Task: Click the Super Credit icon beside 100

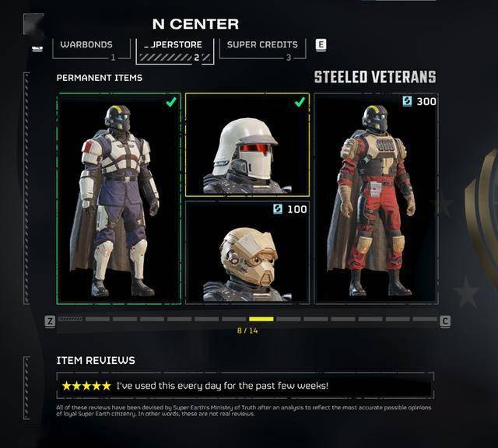Action: [x=278, y=209]
